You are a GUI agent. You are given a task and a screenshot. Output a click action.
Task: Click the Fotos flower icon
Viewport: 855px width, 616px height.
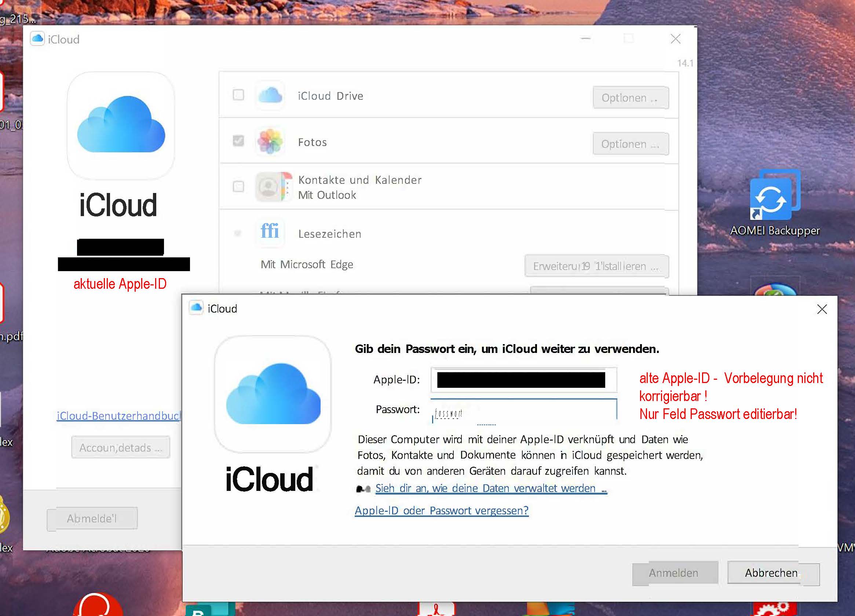[270, 142]
